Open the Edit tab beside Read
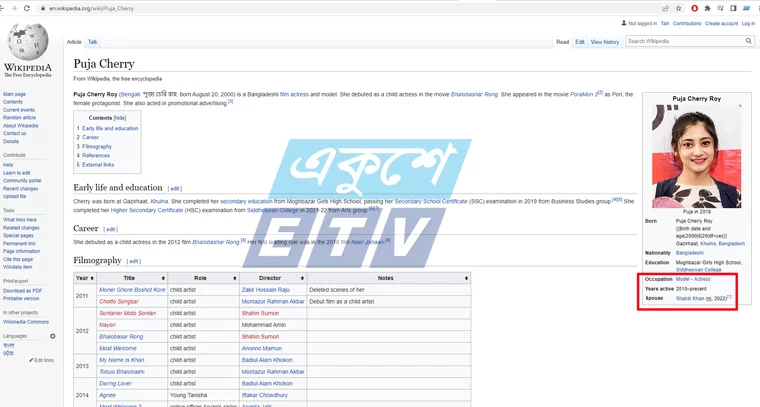The height and width of the screenshot is (407, 760). (x=580, y=42)
